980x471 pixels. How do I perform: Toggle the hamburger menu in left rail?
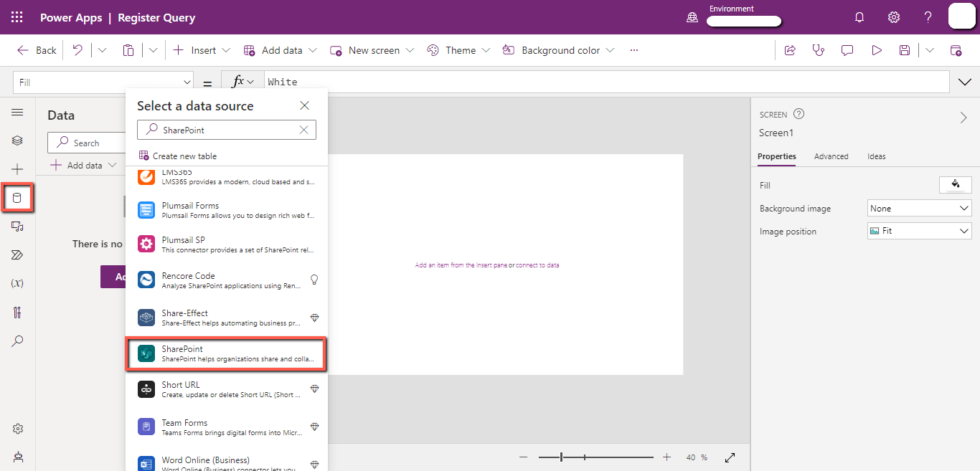[x=17, y=113]
